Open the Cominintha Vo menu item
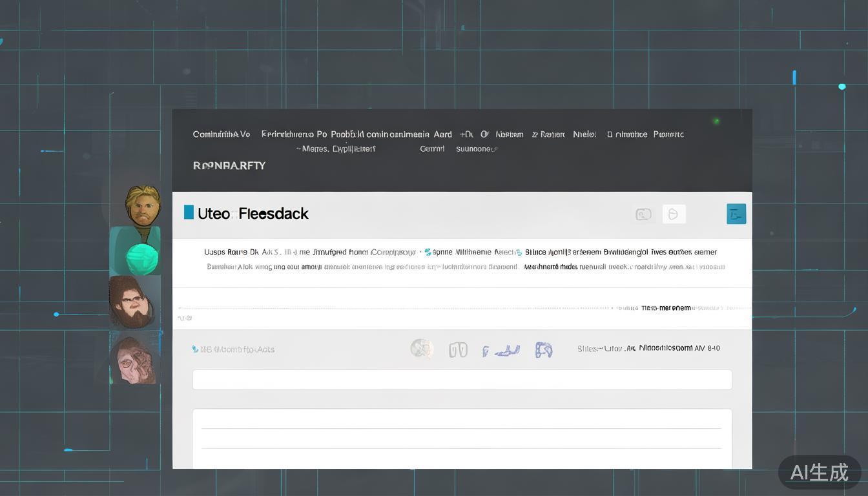This screenshot has height=496, width=868. point(221,134)
